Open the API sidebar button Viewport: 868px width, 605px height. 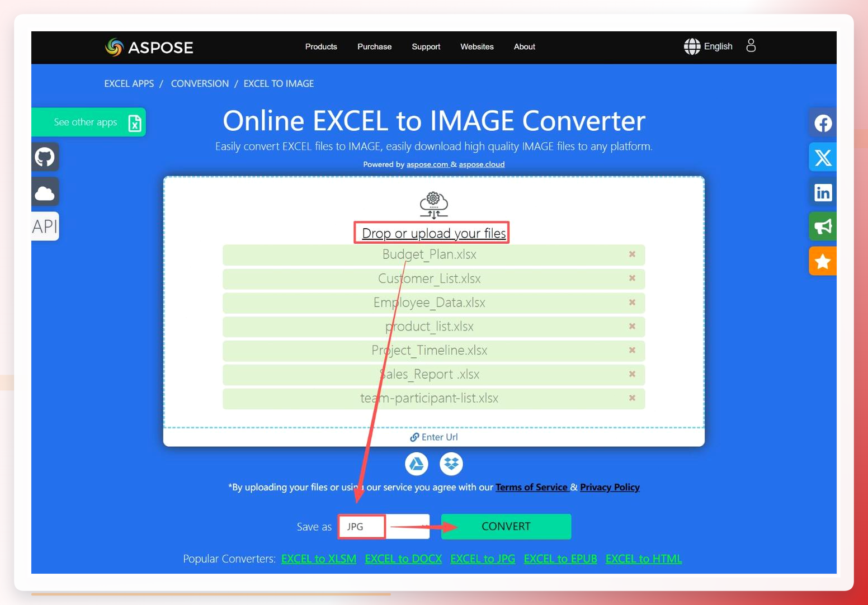coord(45,226)
